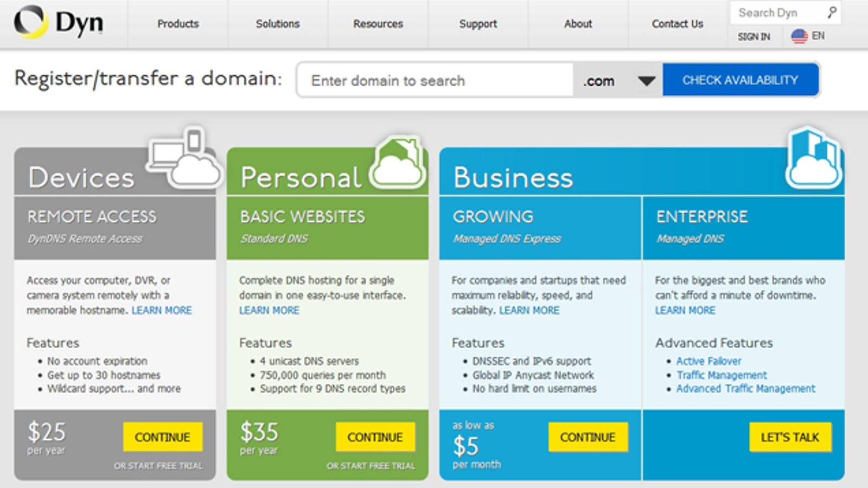The image size is (868, 488).
Task: Click the Business heading
Action: tap(513, 178)
